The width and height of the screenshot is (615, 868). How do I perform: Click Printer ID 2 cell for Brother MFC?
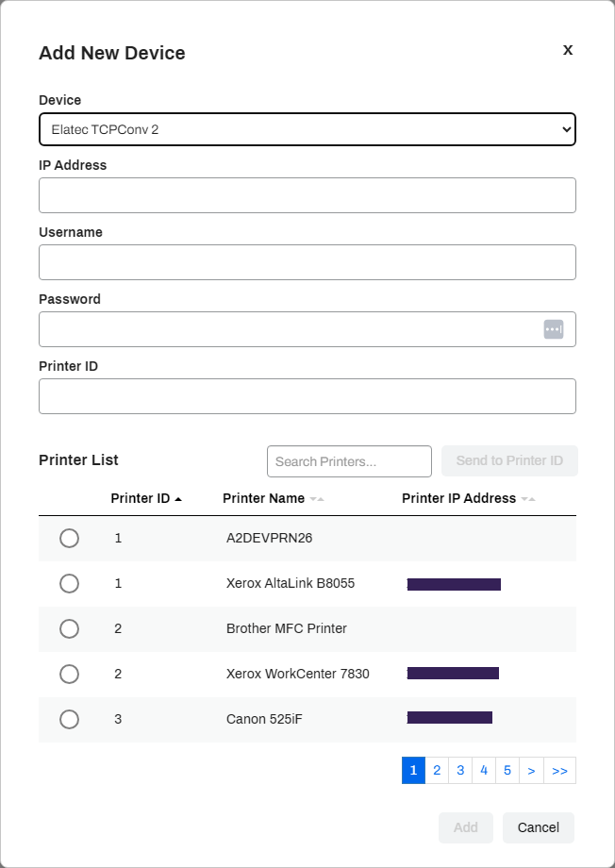point(118,629)
